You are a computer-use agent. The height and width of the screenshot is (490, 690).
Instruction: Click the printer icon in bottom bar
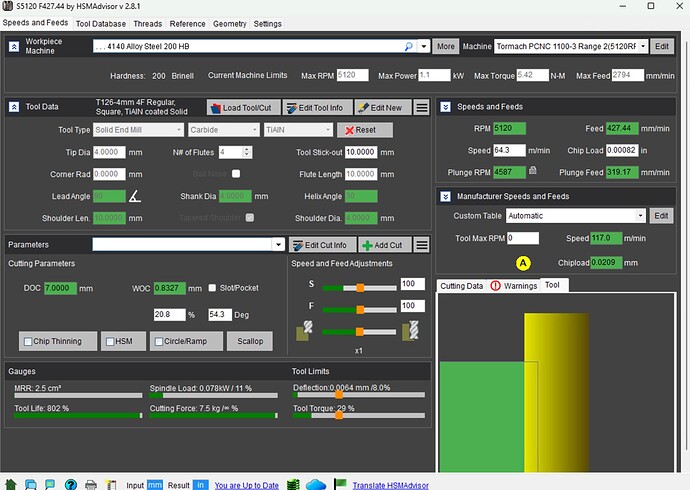pos(92,484)
